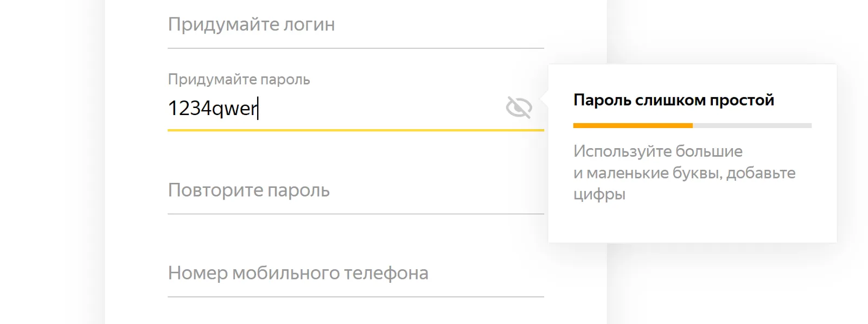This screenshot has height=324, width=868.
Task: Place the cursor after "qwer" in the password
Action: [x=258, y=109]
